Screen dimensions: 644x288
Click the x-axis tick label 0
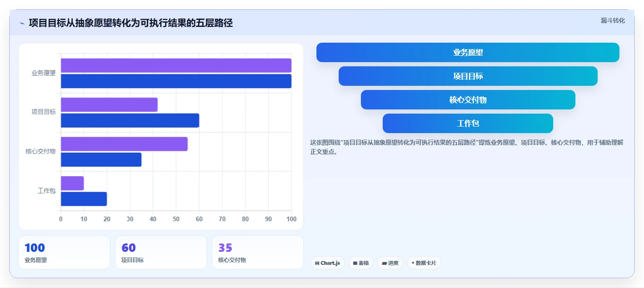pyautogui.click(x=61, y=219)
